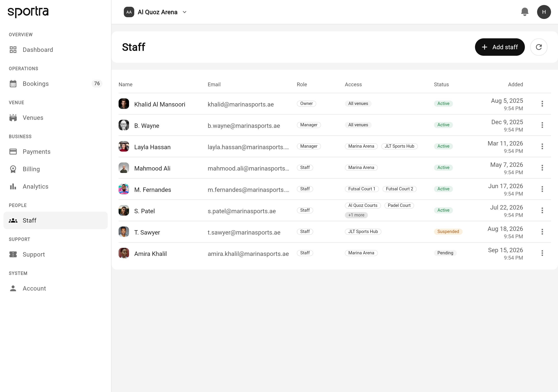Screen dimensions: 558x392
Task: Click the refresh staff list icon
Action: point(539,47)
